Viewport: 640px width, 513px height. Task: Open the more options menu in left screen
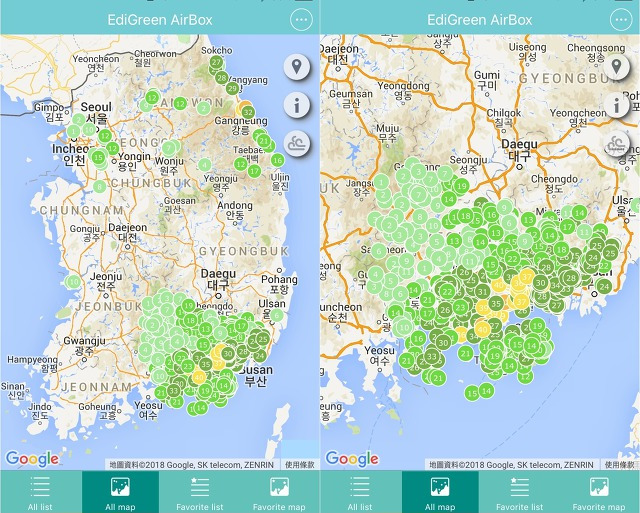coord(301,19)
